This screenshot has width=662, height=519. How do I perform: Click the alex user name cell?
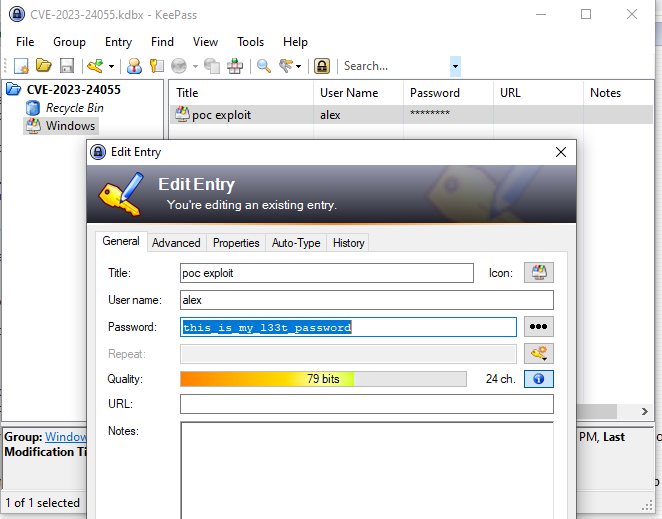[330, 115]
